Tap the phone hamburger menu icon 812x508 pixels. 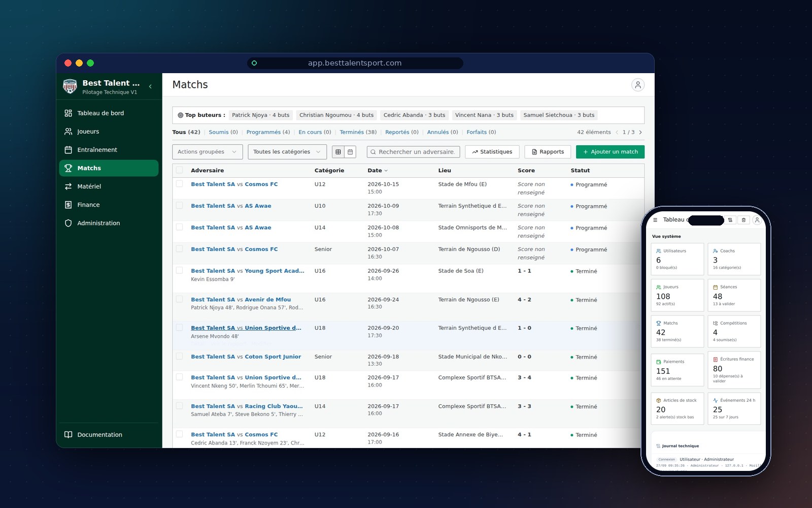coord(655,220)
